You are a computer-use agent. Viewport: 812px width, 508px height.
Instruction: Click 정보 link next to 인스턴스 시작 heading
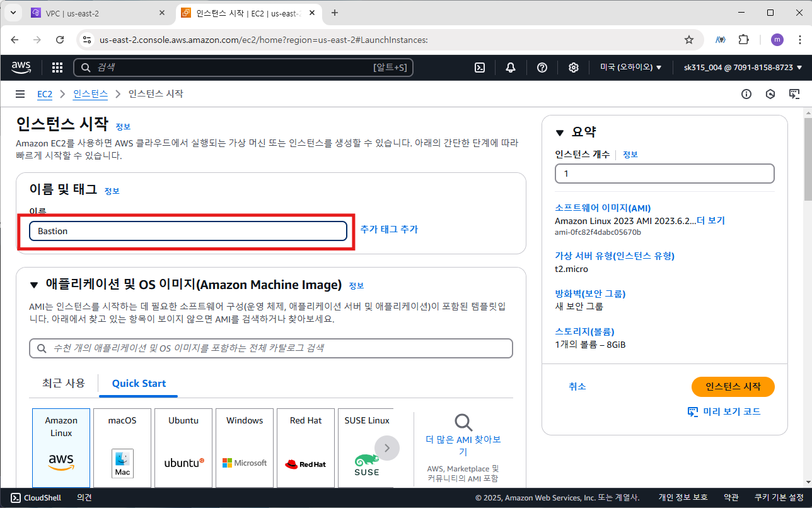[123, 127]
